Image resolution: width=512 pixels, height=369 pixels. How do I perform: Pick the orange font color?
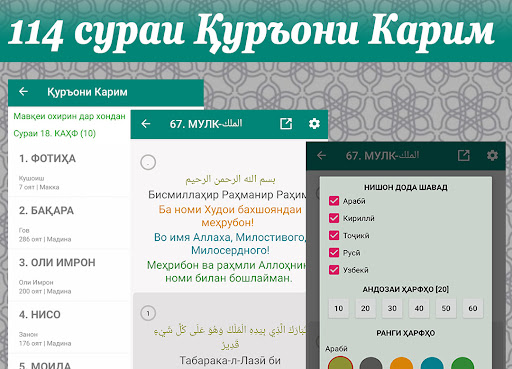tap(401, 363)
